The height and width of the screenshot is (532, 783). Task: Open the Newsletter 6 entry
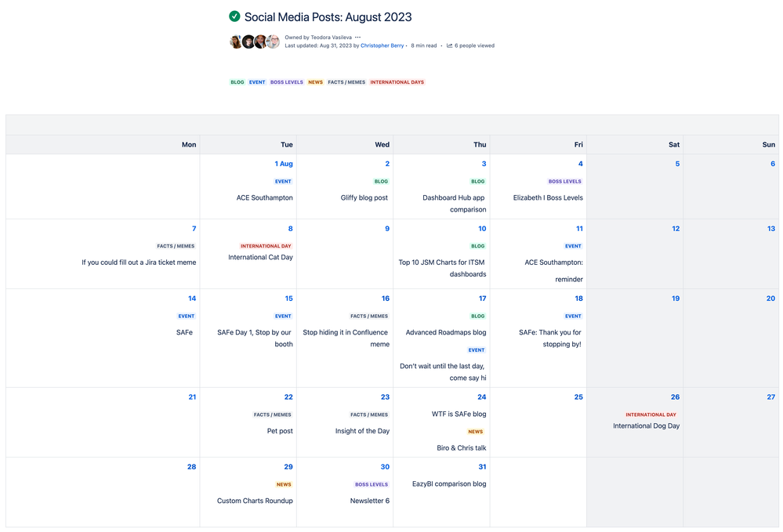pos(369,500)
